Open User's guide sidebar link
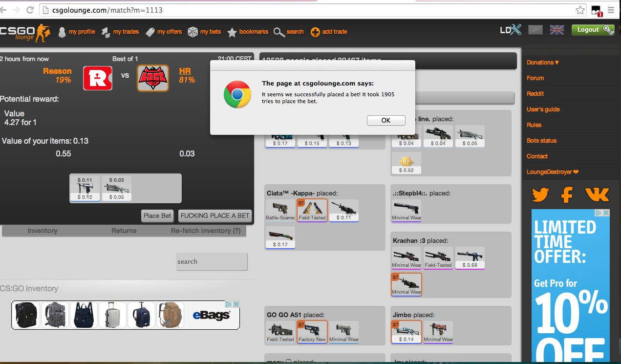This screenshot has height=364, width=621. (543, 109)
